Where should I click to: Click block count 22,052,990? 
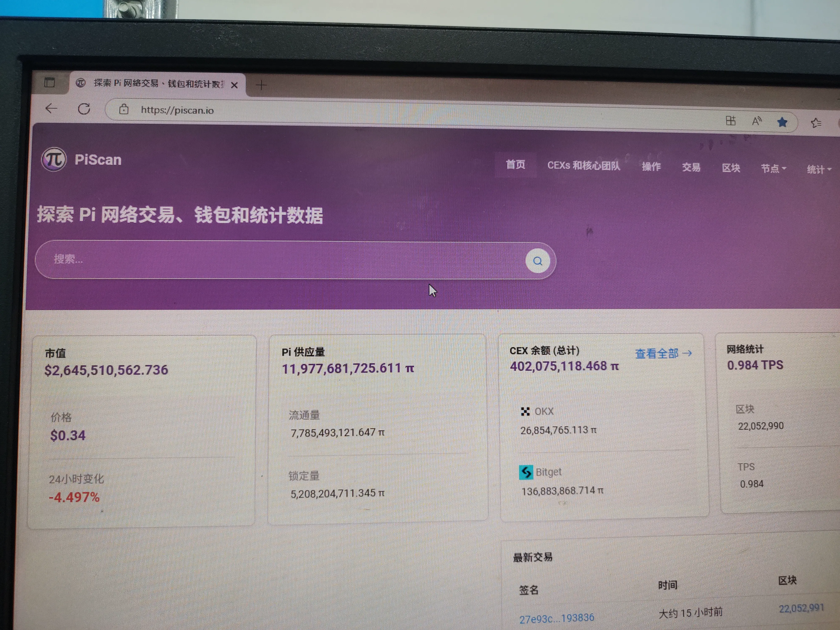pos(761,426)
